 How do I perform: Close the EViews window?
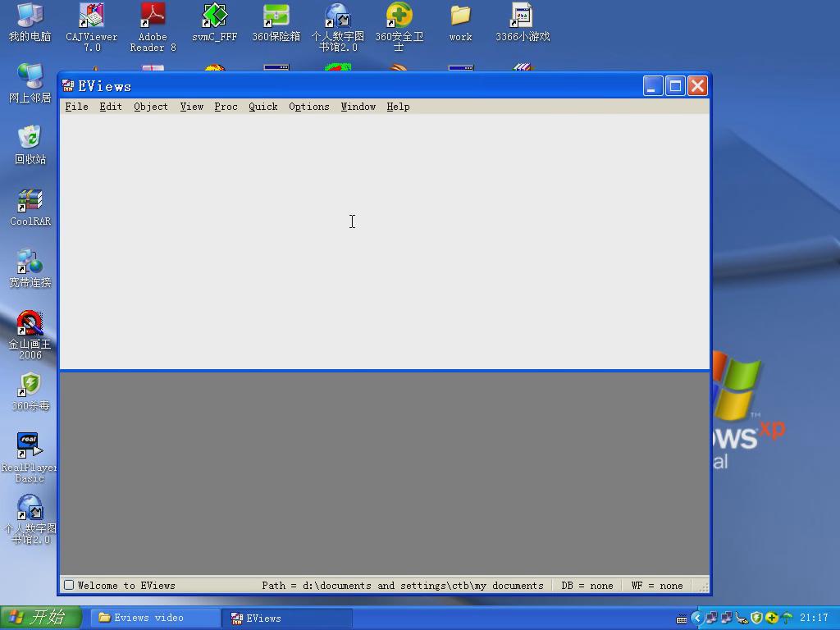point(697,85)
